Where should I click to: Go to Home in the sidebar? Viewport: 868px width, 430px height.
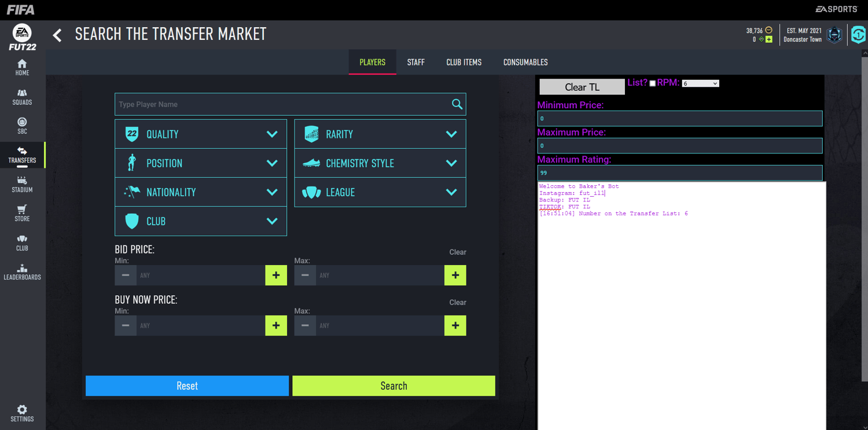click(22, 67)
